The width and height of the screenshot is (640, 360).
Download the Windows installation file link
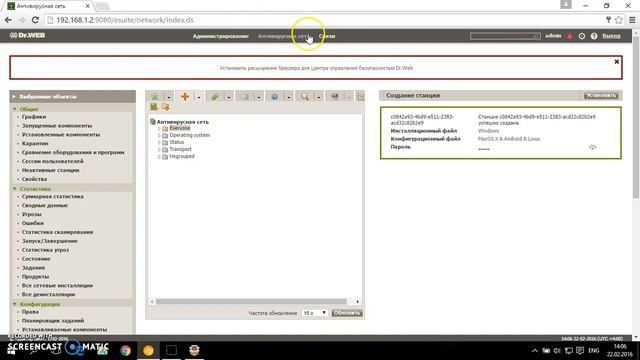click(x=489, y=131)
